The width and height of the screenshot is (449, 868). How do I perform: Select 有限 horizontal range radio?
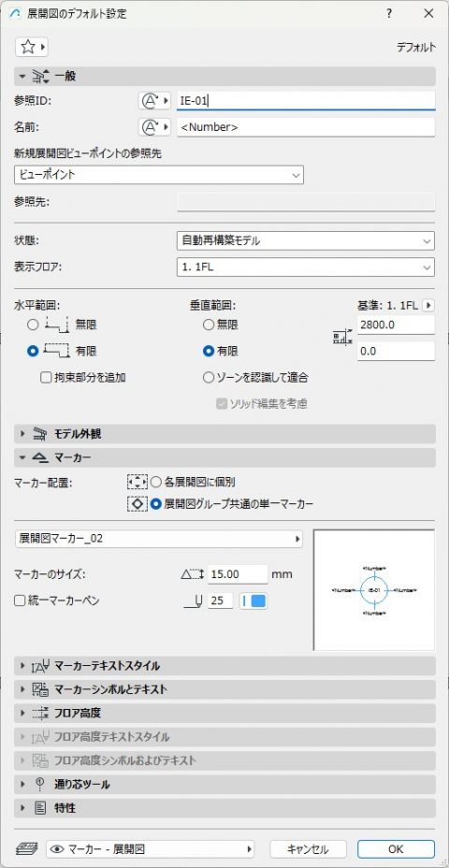point(33,351)
